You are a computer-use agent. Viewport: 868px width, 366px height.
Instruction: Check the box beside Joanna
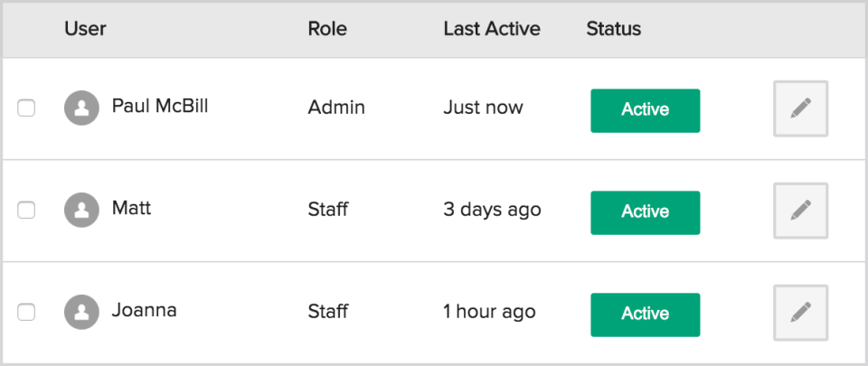[x=27, y=313]
